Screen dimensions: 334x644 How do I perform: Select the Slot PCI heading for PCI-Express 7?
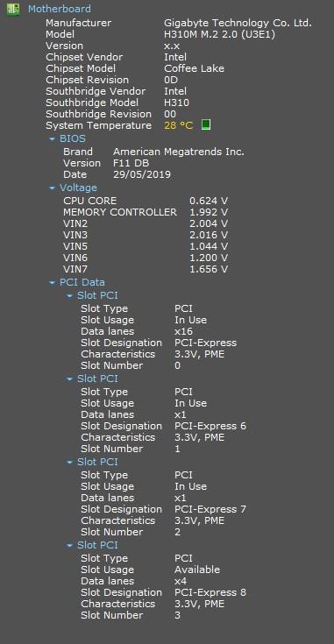[97, 462]
